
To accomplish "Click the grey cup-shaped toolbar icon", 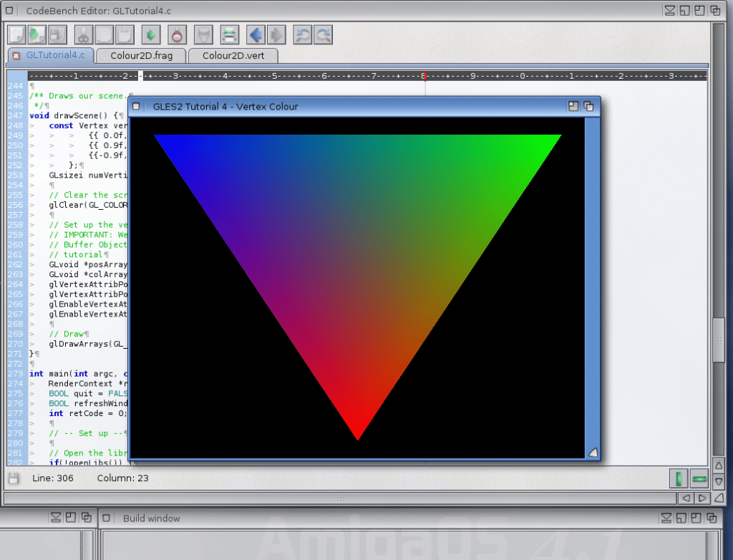I will click(203, 35).
